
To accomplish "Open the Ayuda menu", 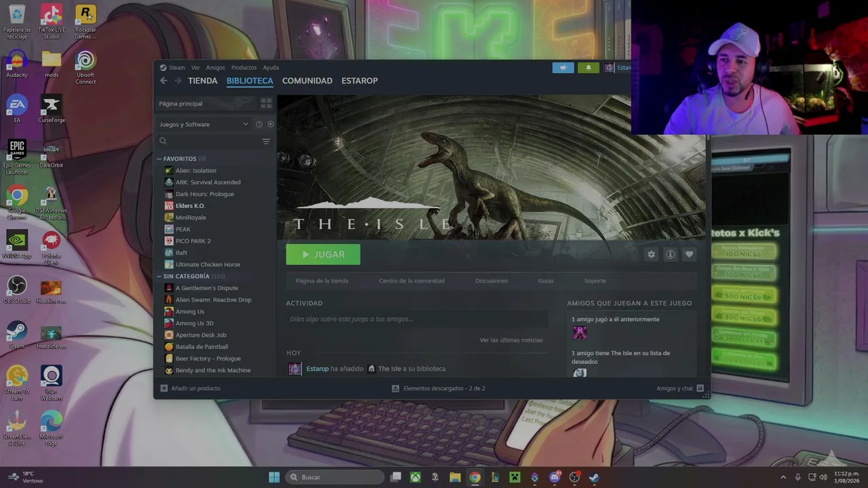I will click(271, 68).
